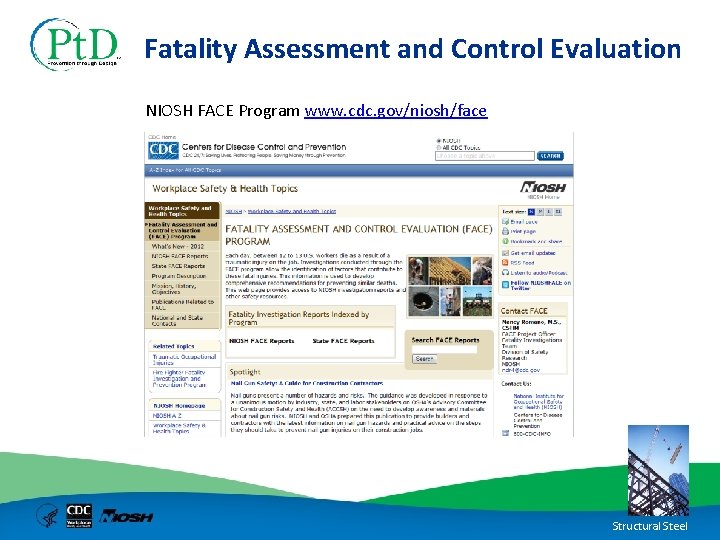
Task: Click contact email address under Contact FACE
Action: [x=521, y=370]
